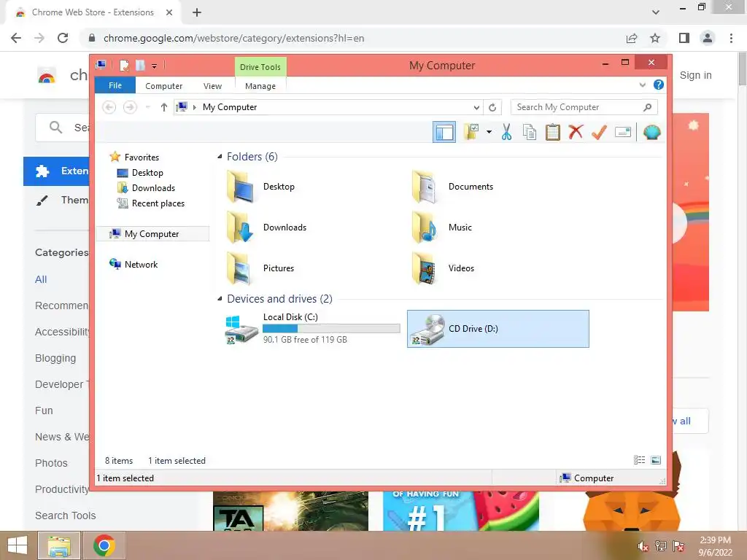Click the Local Disk C: usage bar
The image size is (747, 560).
tap(331, 329)
